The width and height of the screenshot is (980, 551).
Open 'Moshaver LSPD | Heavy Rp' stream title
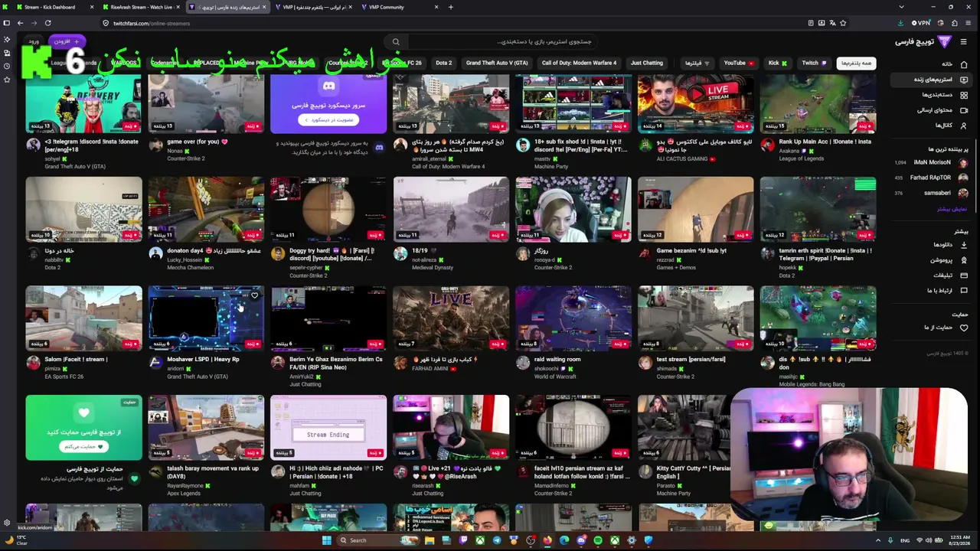click(203, 360)
